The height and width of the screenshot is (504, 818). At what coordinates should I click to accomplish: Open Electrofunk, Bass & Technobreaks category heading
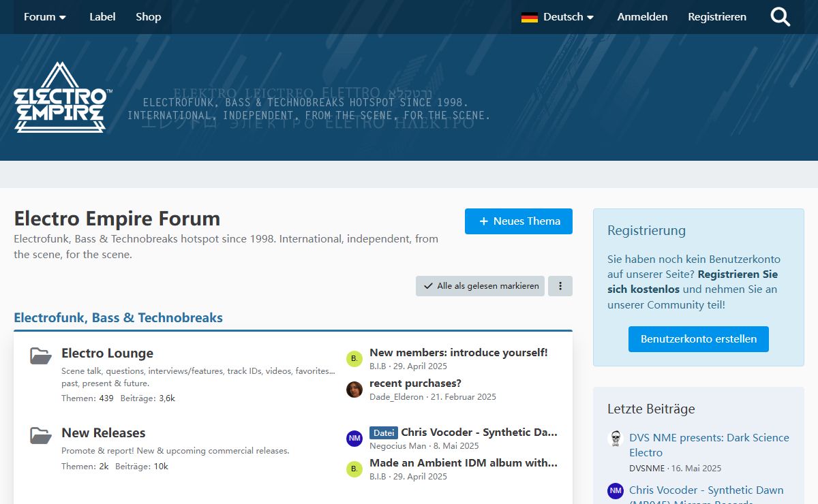tap(118, 317)
